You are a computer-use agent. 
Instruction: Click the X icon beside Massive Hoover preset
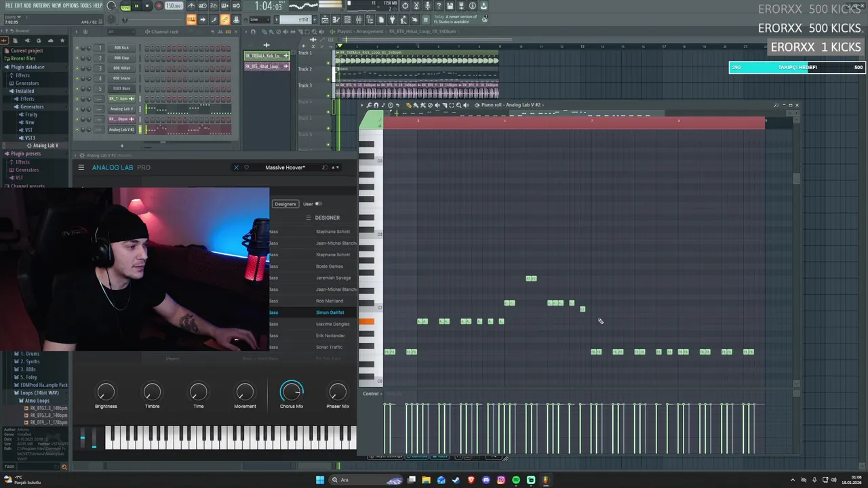point(236,167)
